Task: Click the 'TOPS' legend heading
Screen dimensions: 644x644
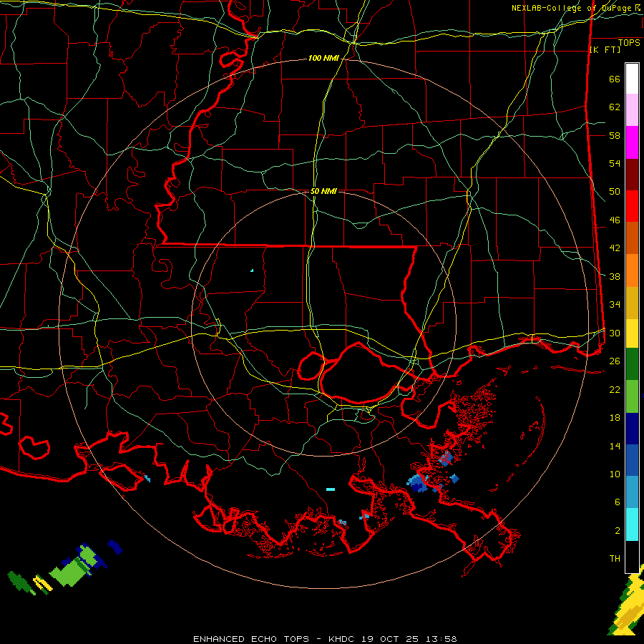Action: click(629, 43)
